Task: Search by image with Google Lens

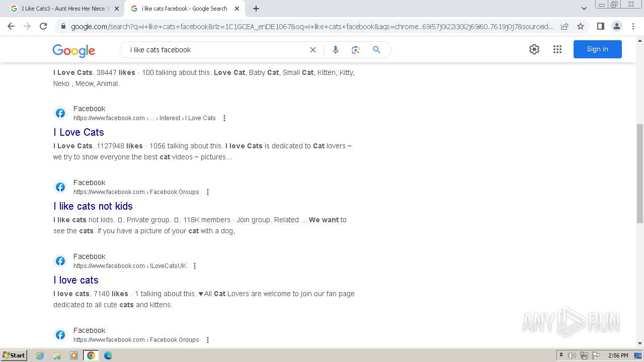Action: pos(356,50)
